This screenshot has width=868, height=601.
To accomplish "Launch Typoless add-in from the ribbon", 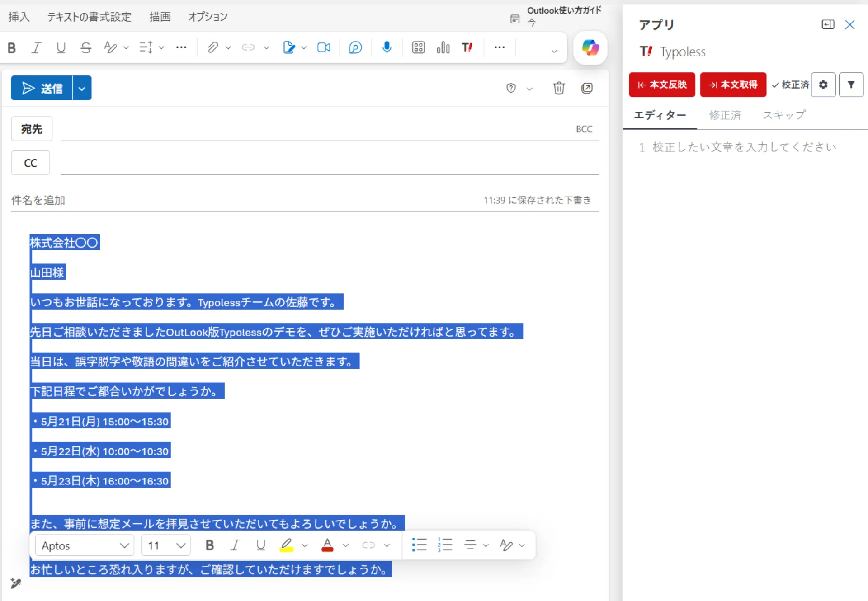I will (x=467, y=47).
